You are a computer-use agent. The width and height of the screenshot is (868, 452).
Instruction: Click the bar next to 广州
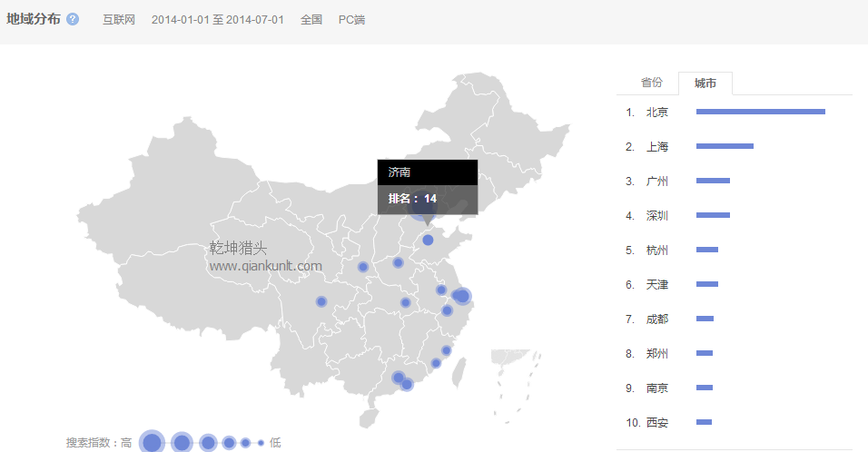pos(713,181)
